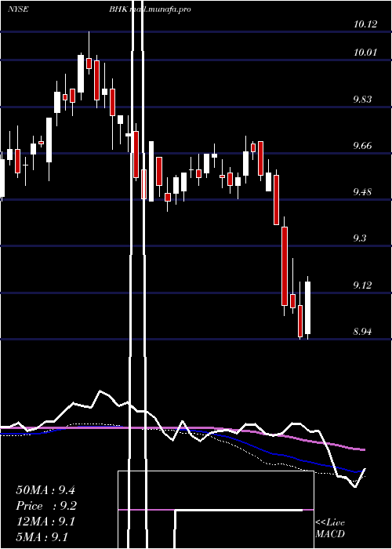Image resolution: width=392 pixels, height=549 pixels.
Task: Click the Price : 9.2 readout
Action: pos(46,506)
